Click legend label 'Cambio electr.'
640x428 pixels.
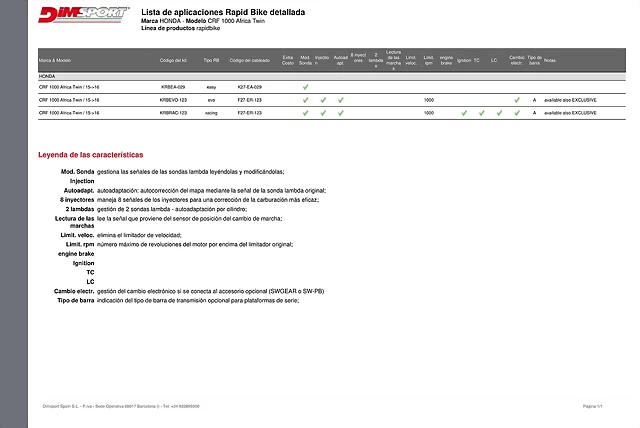74,291
